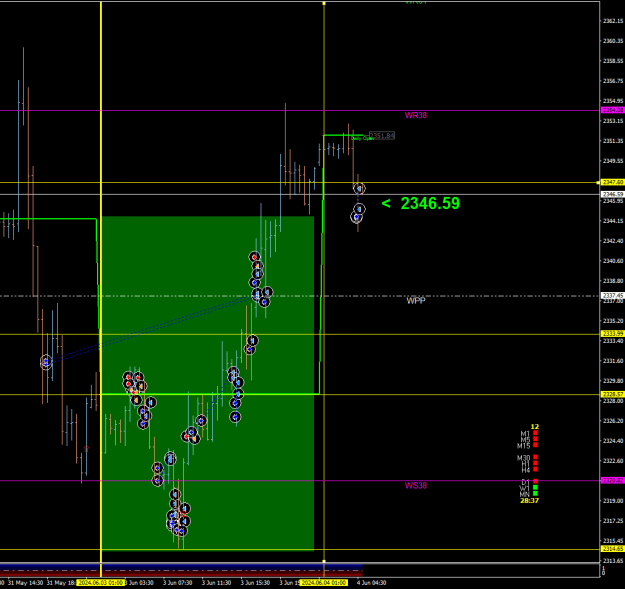Viewport: 625px width, 589px height.
Task: Click the yellow 2314.65 price tag
Action: click(x=613, y=549)
